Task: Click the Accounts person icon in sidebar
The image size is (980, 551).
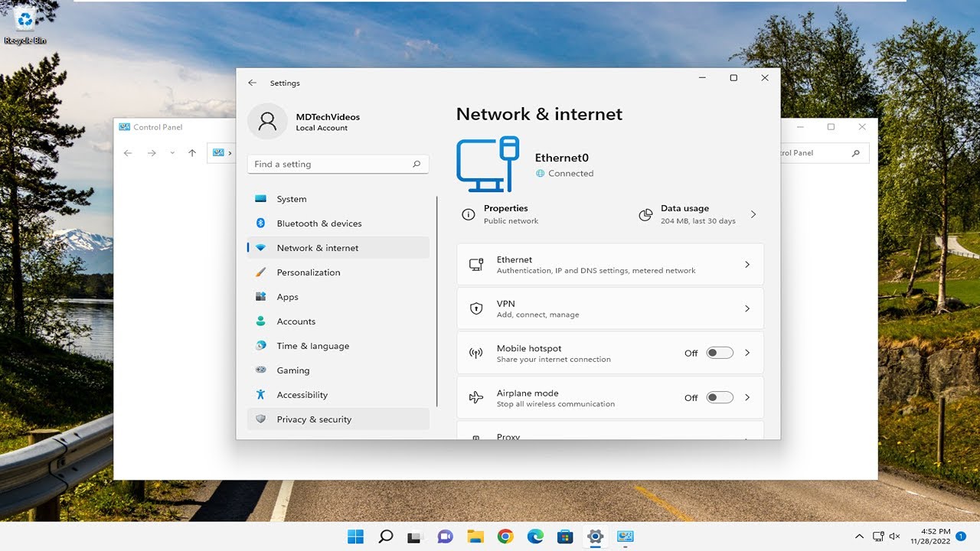Action: tap(260, 321)
